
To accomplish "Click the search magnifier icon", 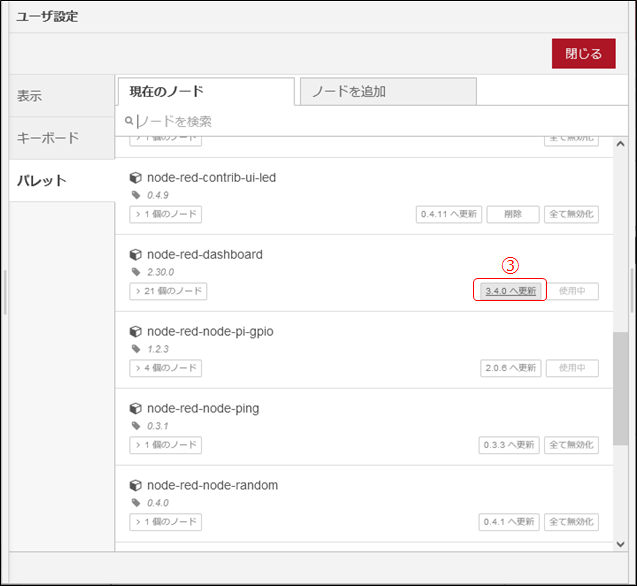I will 130,121.
